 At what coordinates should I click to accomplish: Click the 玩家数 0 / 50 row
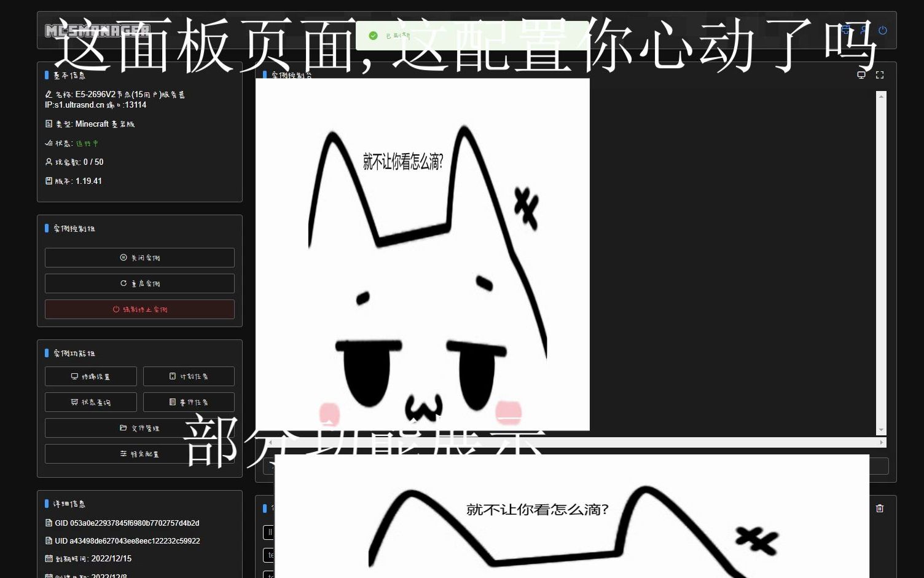click(x=74, y=162)
